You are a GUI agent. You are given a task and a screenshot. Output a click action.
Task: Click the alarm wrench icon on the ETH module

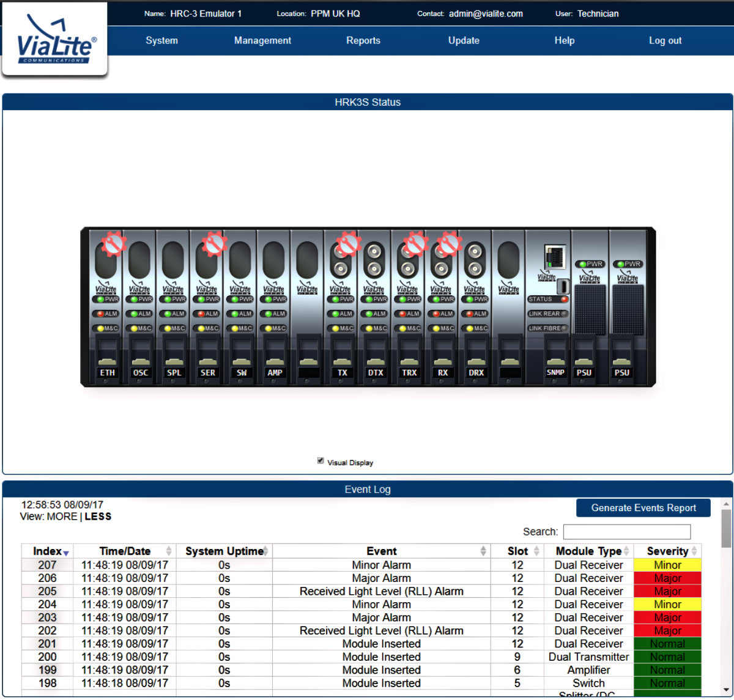tap(114, 243)
